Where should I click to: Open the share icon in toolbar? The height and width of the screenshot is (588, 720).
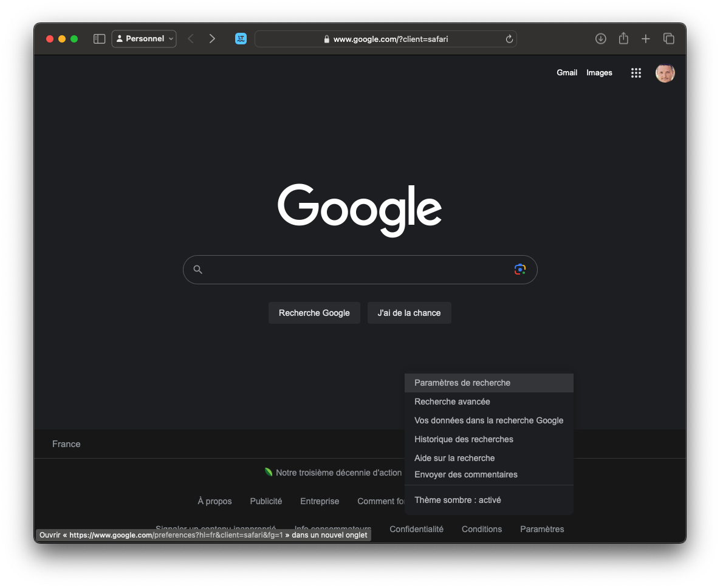point(623,38)
